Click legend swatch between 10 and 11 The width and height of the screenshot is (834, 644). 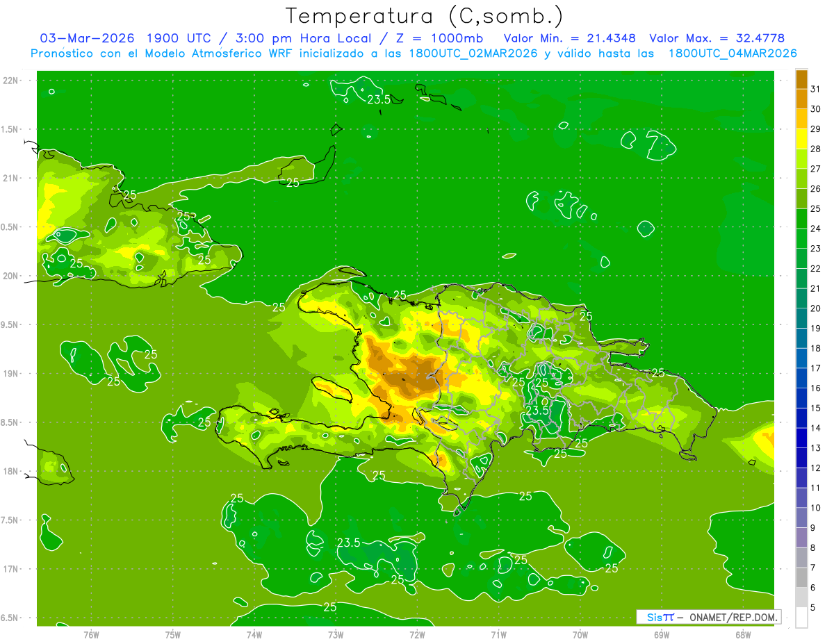click(801, 497)
